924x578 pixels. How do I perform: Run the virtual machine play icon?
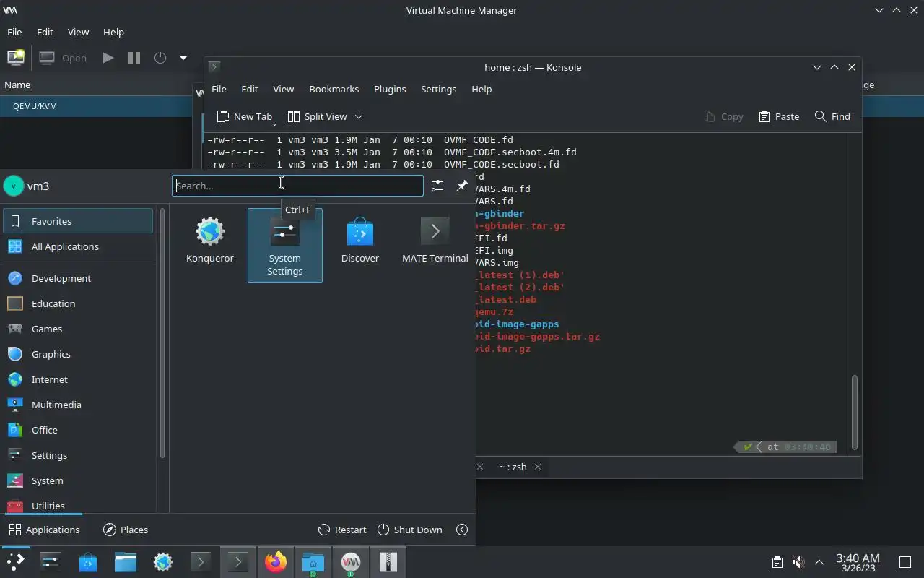[x=108, y=58]
